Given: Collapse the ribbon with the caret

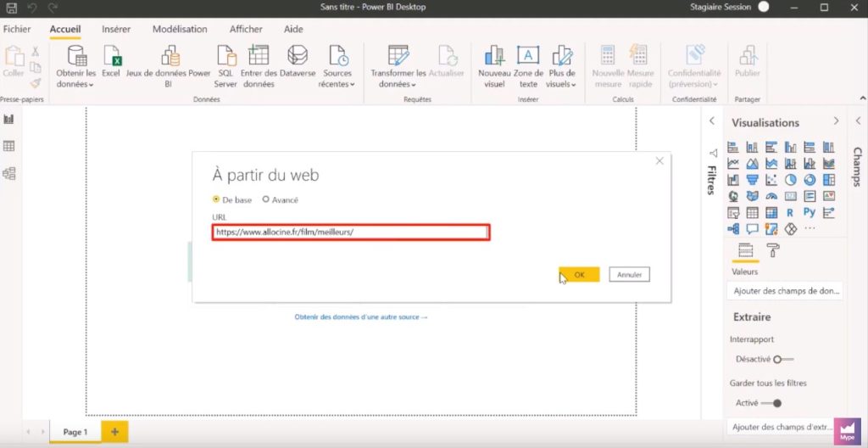Looking at the screenshot, I should (862, 98).
